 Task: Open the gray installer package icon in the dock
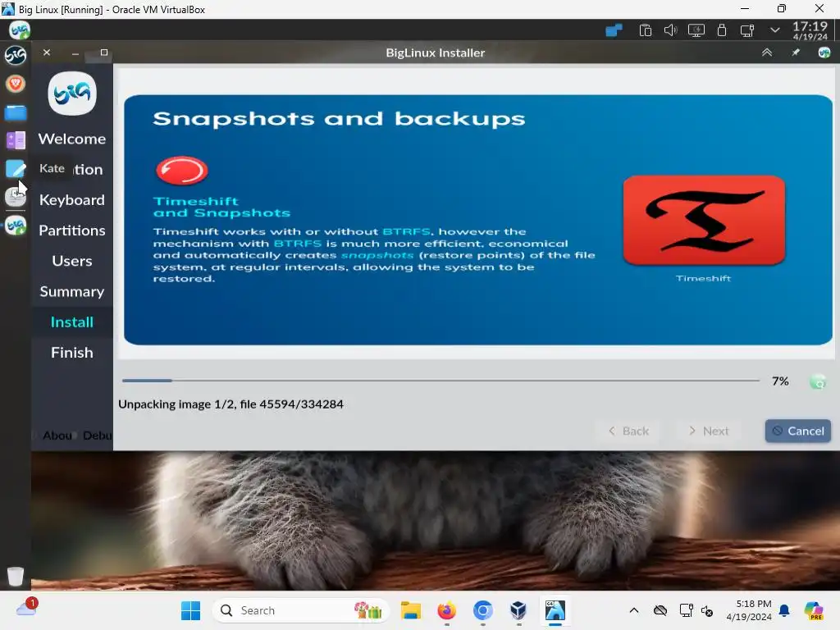click(x=16, y=197)
